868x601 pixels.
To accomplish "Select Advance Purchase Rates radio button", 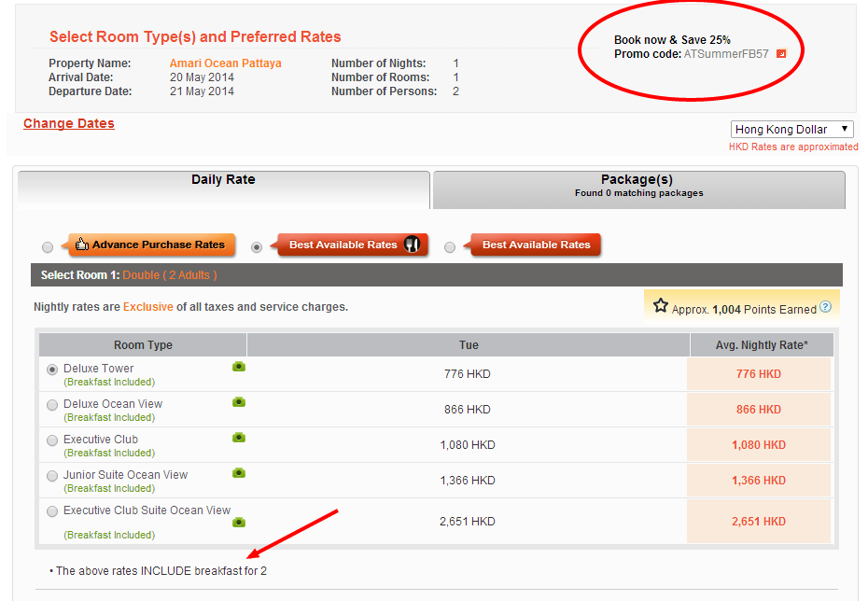I will [48, 247].
